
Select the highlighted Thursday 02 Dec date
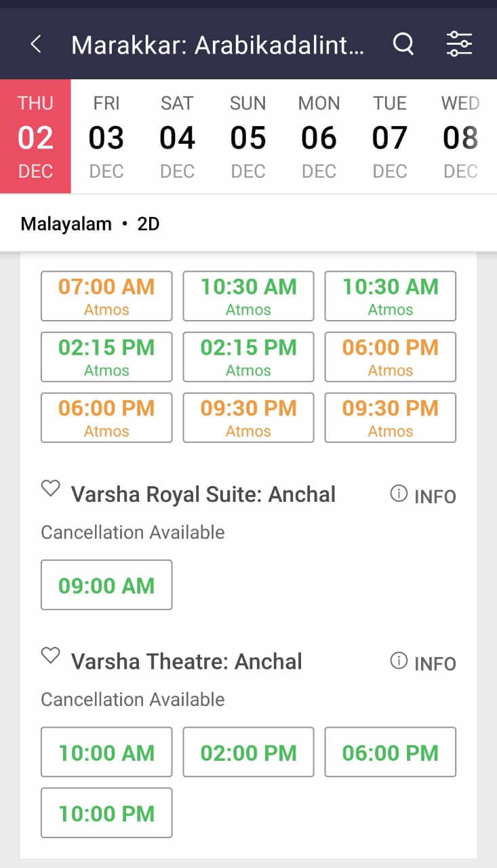pos(35,137)
